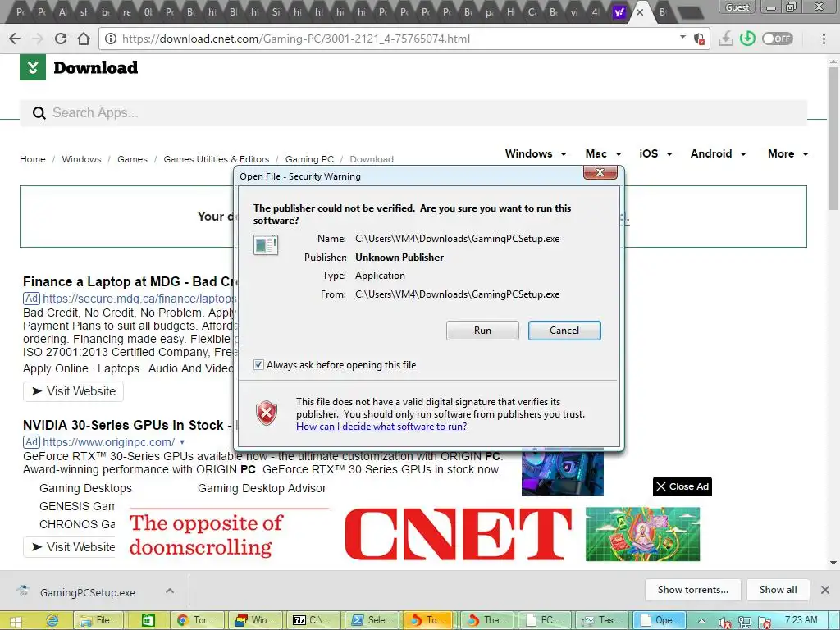Go to Home breadcrumb link

[33, 159]
